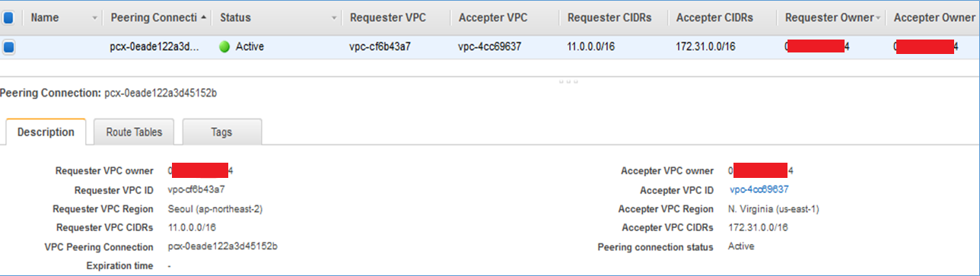Open the Requester Owner column dropdown arrow
This screenshot has width=980, height=276.
click(x=879, y=17)
